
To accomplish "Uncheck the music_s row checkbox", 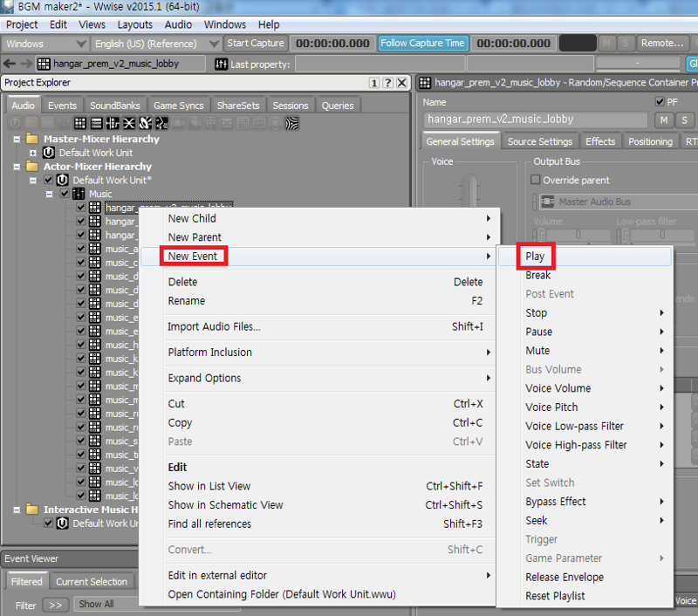I will (80, 441).
